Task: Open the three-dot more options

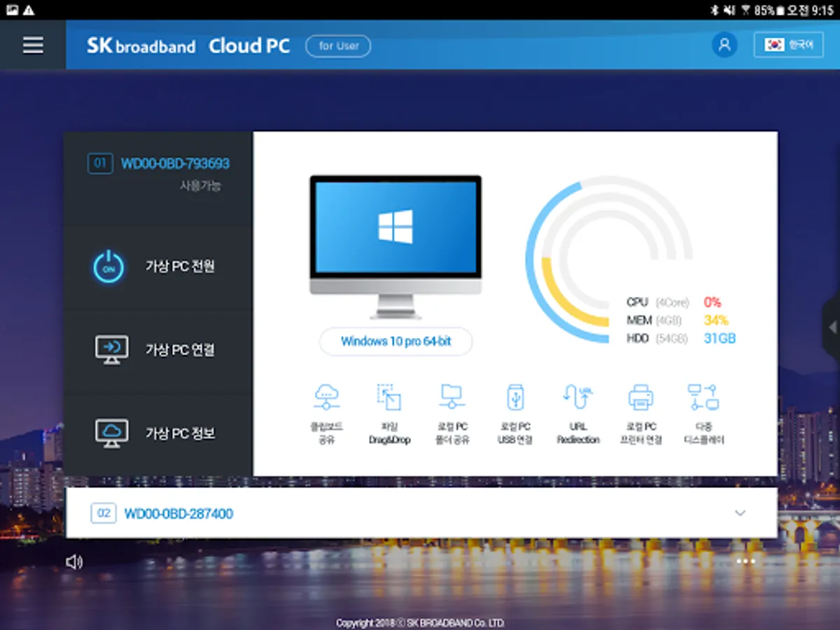Action: point(745,561)
